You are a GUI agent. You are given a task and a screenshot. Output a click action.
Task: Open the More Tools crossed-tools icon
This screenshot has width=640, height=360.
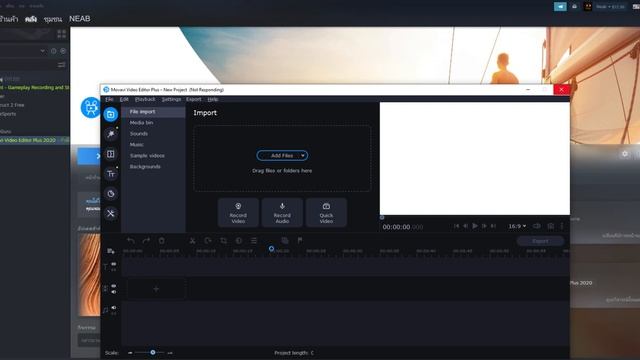(x=111, y=213)
